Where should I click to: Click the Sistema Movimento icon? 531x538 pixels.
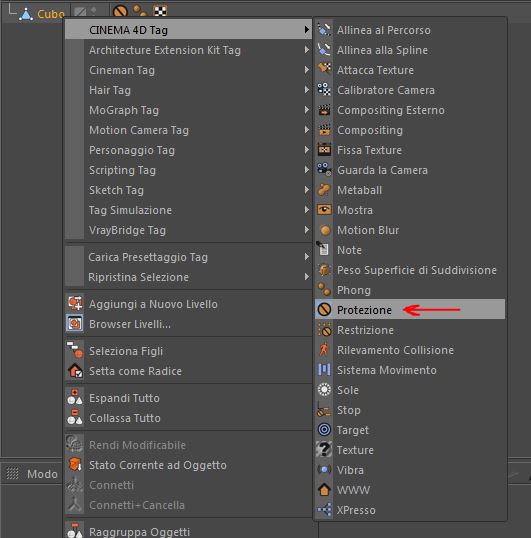pos(324,370)
